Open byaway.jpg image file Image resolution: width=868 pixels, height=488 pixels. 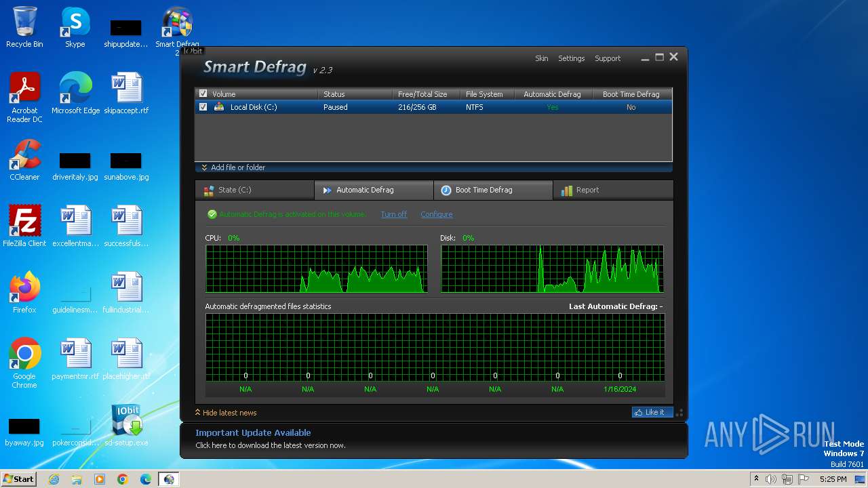(x=24, y=432)
